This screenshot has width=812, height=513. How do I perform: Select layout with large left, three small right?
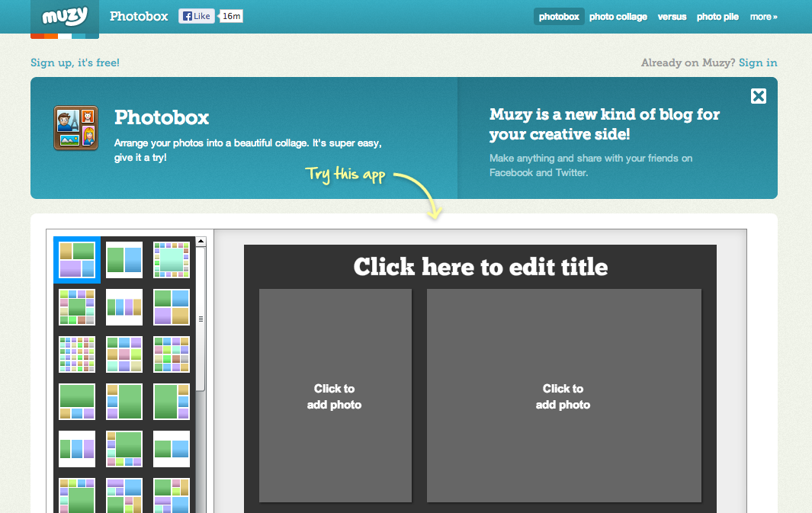click(x=172, y=402)
